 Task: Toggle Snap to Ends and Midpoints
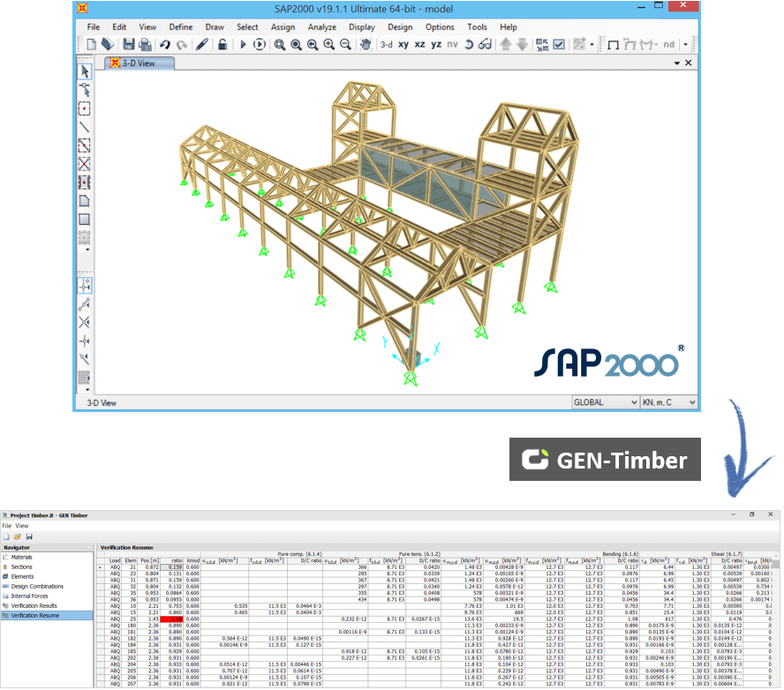pos(85,304)
